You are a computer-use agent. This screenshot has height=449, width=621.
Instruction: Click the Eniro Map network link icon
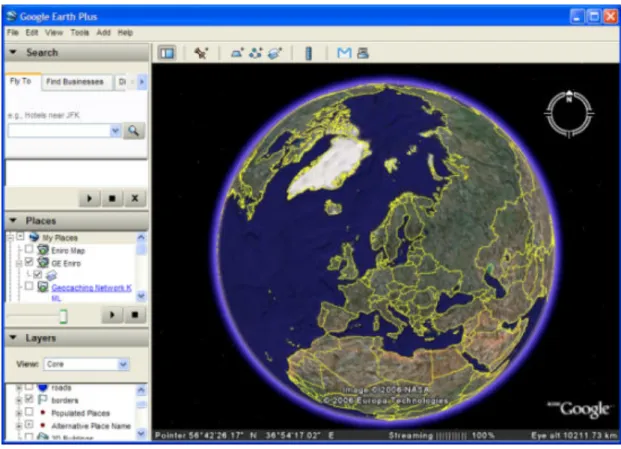click(43, 250)
